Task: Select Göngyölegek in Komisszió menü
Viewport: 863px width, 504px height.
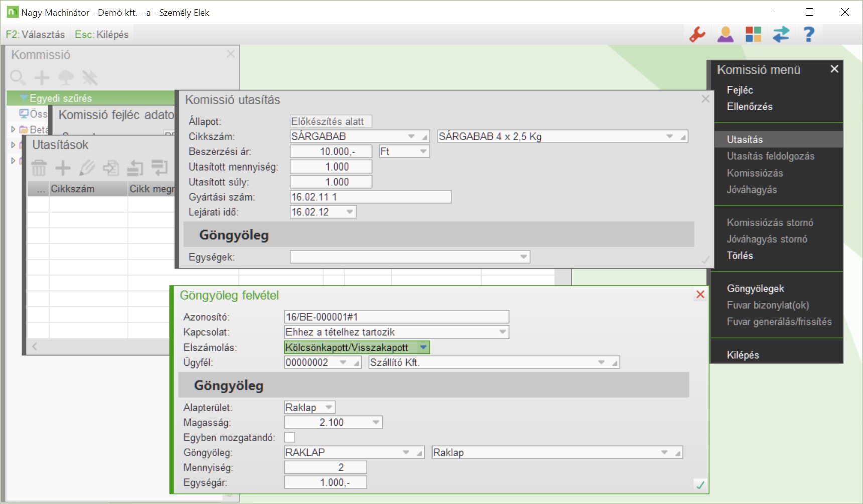Action: [x=755, y=288]
